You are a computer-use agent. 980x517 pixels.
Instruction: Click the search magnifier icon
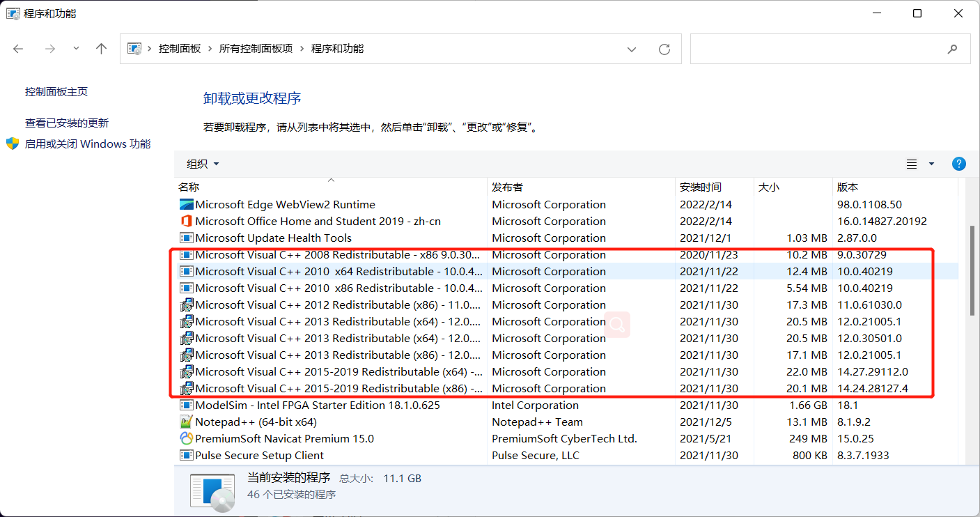pos(952,49)
